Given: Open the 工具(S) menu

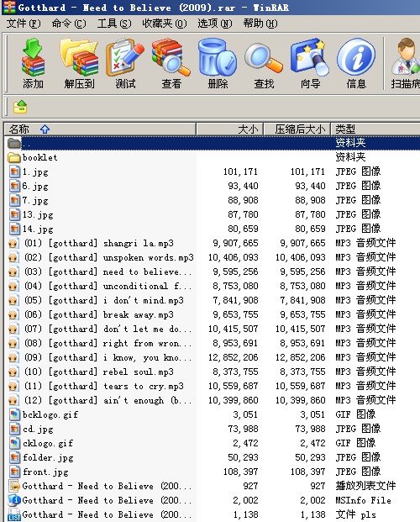Looking at the screenshot, I should [x=113, y=24].
